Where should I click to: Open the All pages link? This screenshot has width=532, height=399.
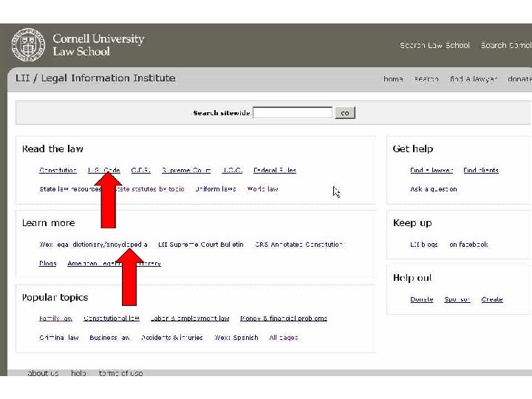pyautogui.click(x=284, y=338)
